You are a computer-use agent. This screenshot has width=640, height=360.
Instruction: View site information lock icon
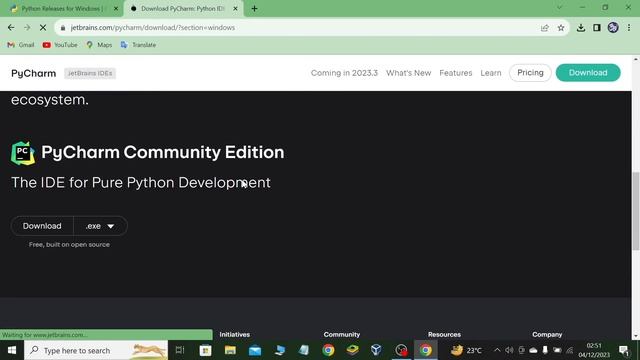click(x=62, y=28)
